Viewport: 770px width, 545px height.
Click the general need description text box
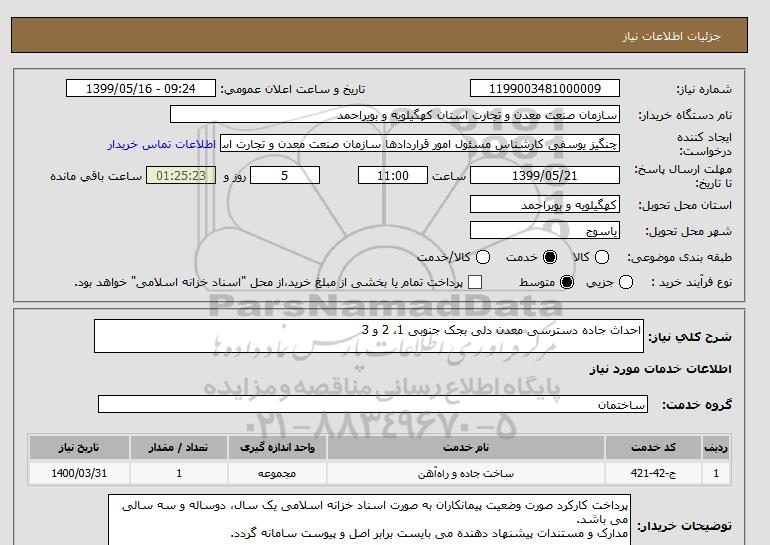(369, 336)
